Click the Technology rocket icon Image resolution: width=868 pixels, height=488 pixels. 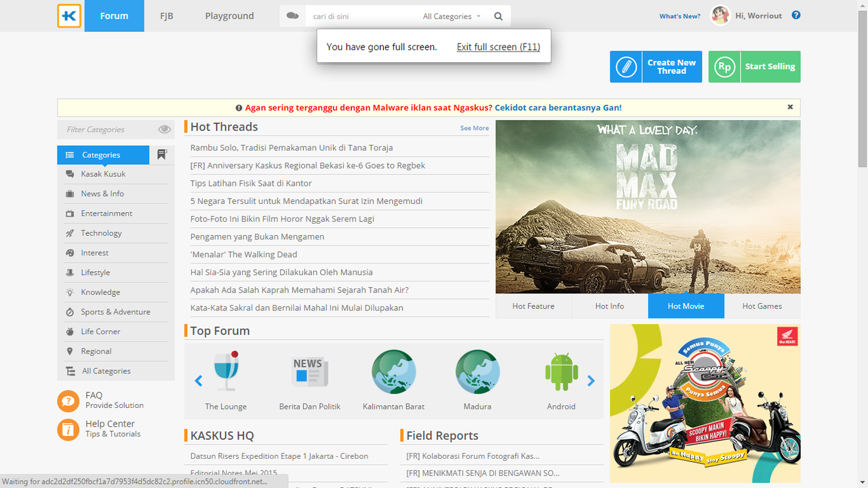point(70,233)
